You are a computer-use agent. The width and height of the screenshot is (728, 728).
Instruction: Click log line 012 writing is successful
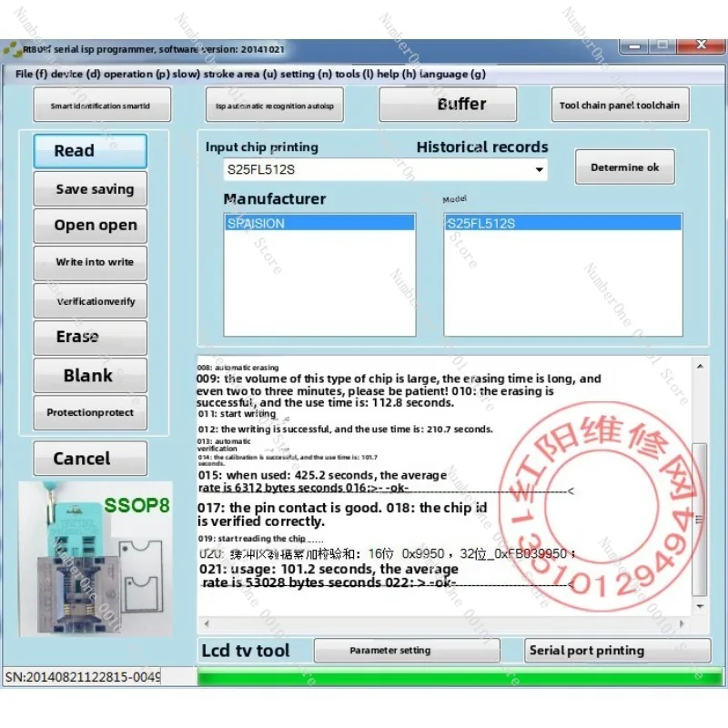tap(346, 429)
